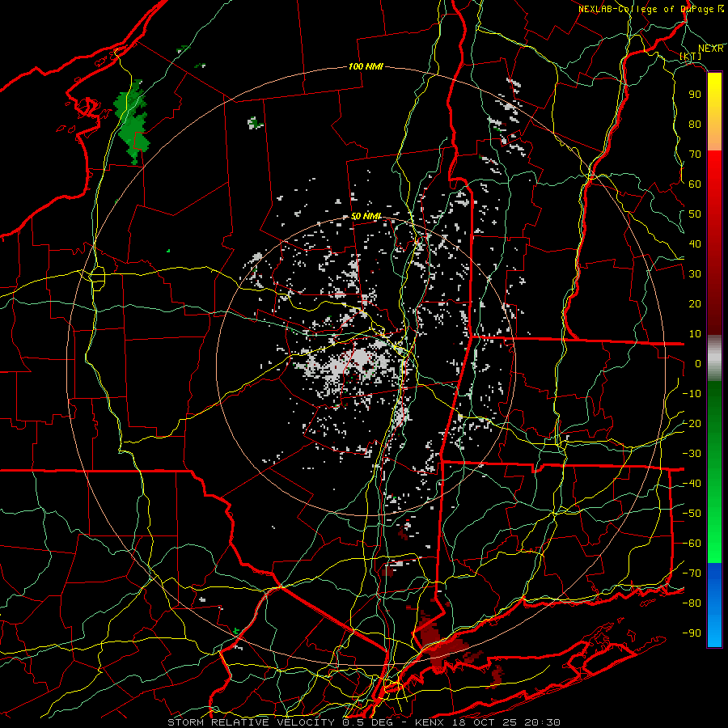728x728 pixels.
Task: Click the 10 value on velocity scale
Action: pyautogui.click(x=695, y=334)
